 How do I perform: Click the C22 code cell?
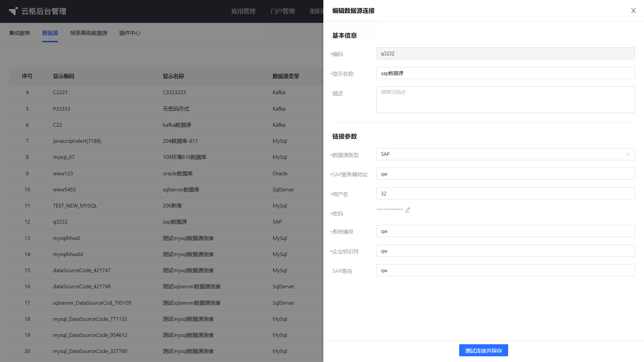(57, 125)
